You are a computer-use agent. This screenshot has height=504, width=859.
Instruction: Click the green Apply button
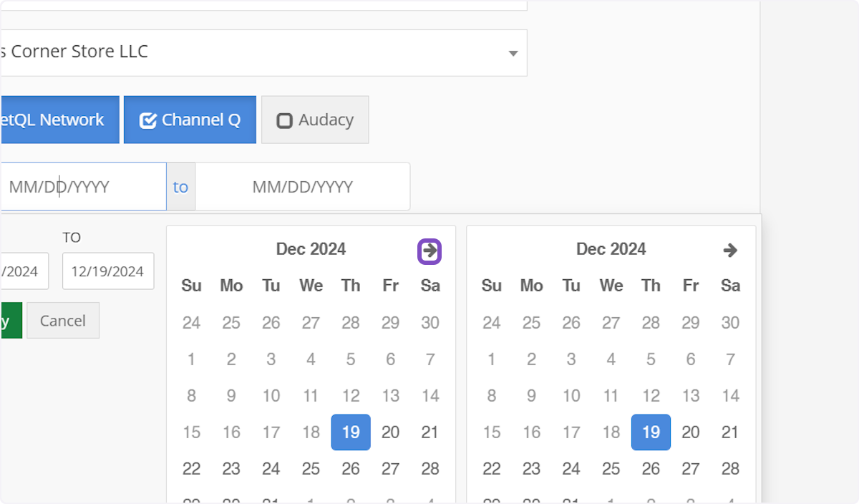click(10, 321)
